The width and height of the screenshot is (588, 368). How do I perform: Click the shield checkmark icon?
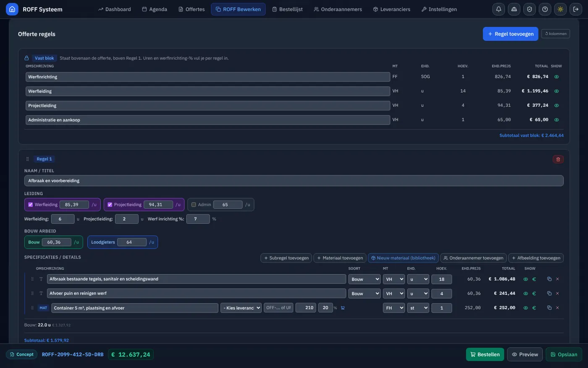coord(530,9)
